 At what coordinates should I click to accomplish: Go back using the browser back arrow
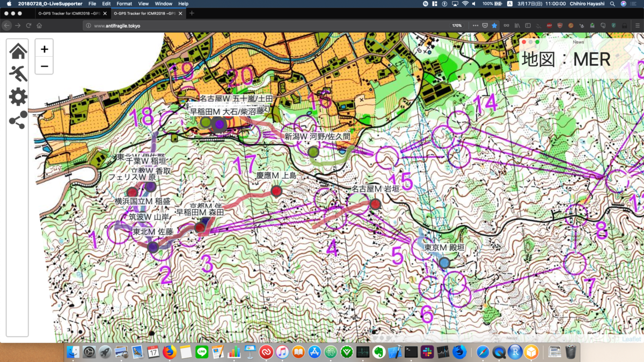tap(7, 25)
